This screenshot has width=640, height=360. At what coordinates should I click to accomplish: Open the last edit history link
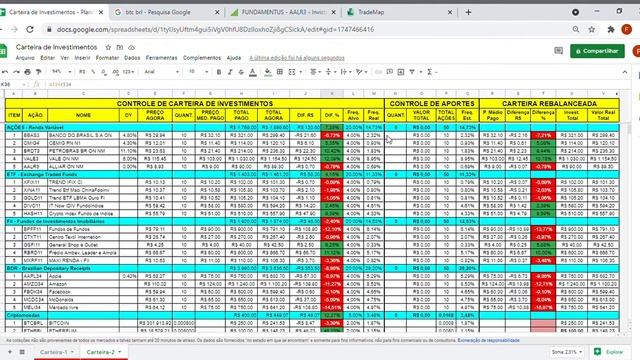pyautogui.click(x=297, y=58)
